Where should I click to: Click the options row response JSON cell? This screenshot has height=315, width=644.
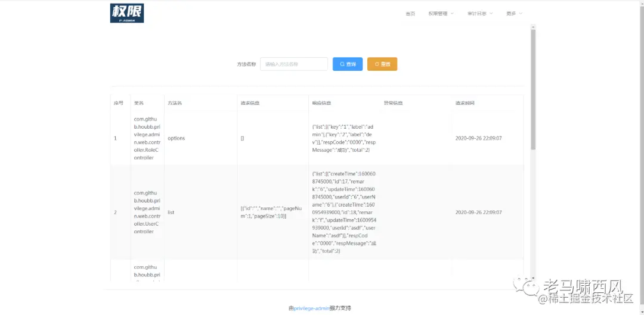coord(344,138)
